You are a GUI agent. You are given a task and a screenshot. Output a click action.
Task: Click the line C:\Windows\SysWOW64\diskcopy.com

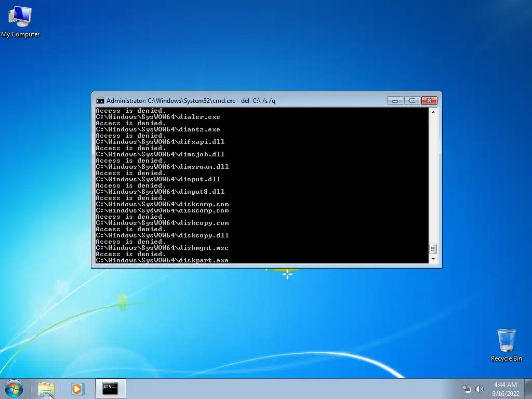[x=162, y=223]
